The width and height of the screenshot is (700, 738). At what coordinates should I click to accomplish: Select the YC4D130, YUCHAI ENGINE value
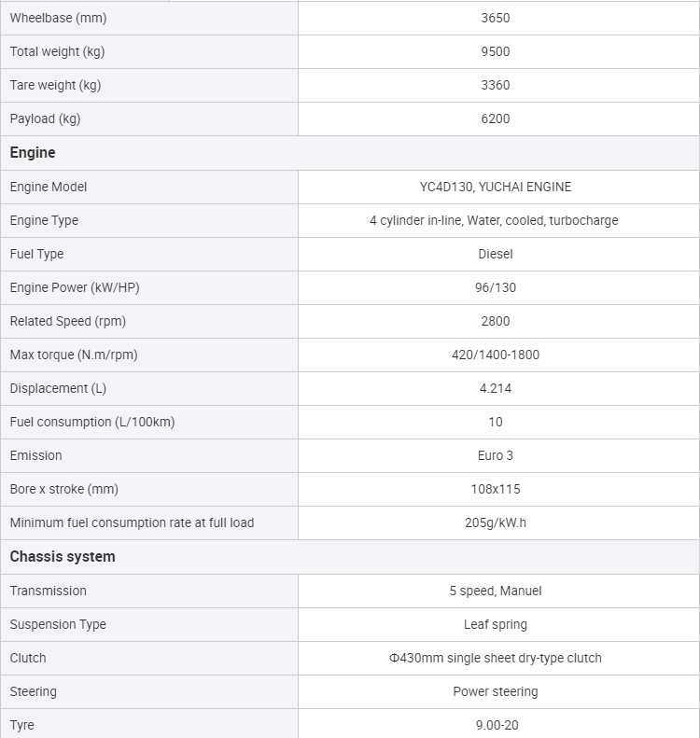pyautogui.click(x=496, y=187)
